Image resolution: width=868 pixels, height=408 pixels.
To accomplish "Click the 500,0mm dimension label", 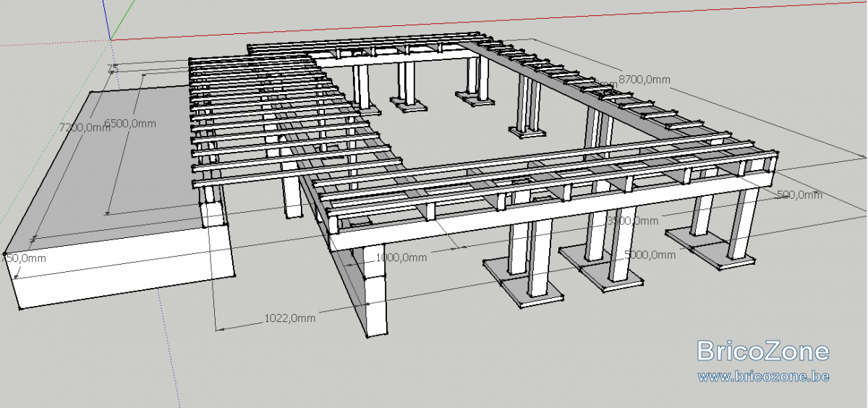I will pyautogui.click(x=799, y=195).
